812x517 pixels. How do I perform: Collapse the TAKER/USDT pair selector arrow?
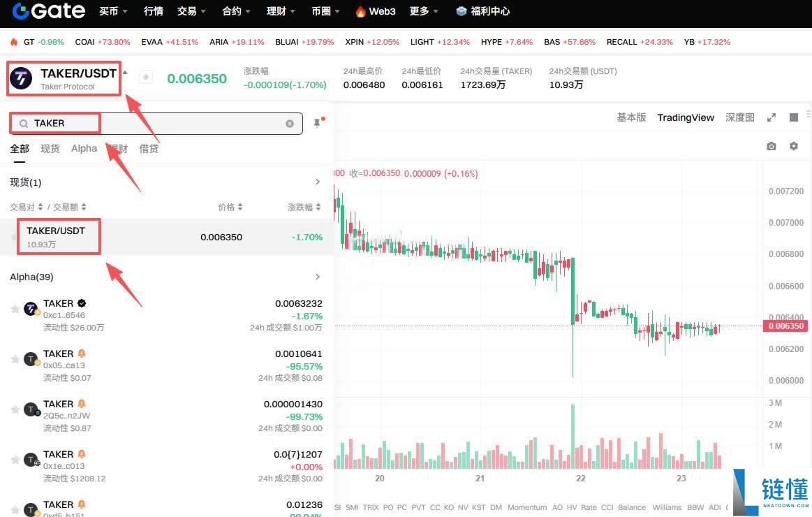click(125, 73)
